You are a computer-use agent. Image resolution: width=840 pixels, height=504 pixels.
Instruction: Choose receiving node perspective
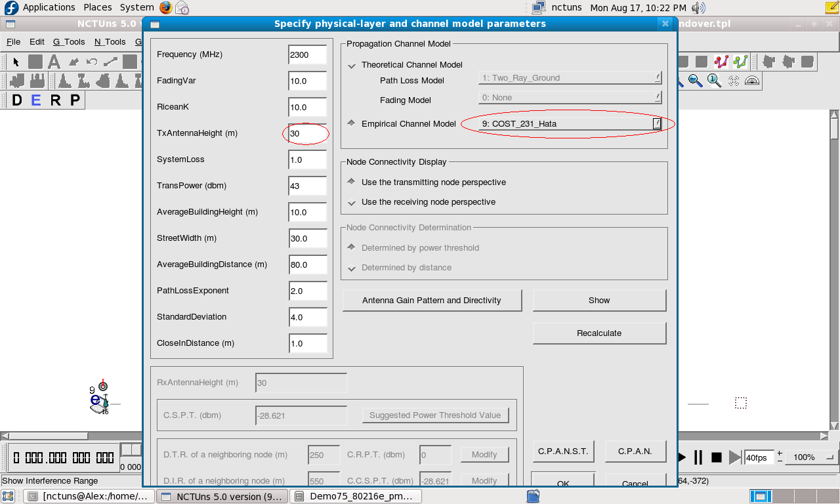tap(352, 202)
